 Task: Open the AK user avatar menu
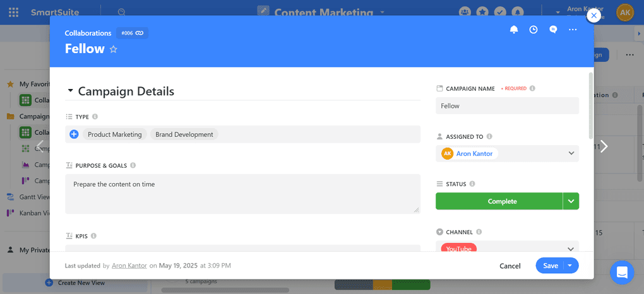pyautogui.click(x=624, y=13)
